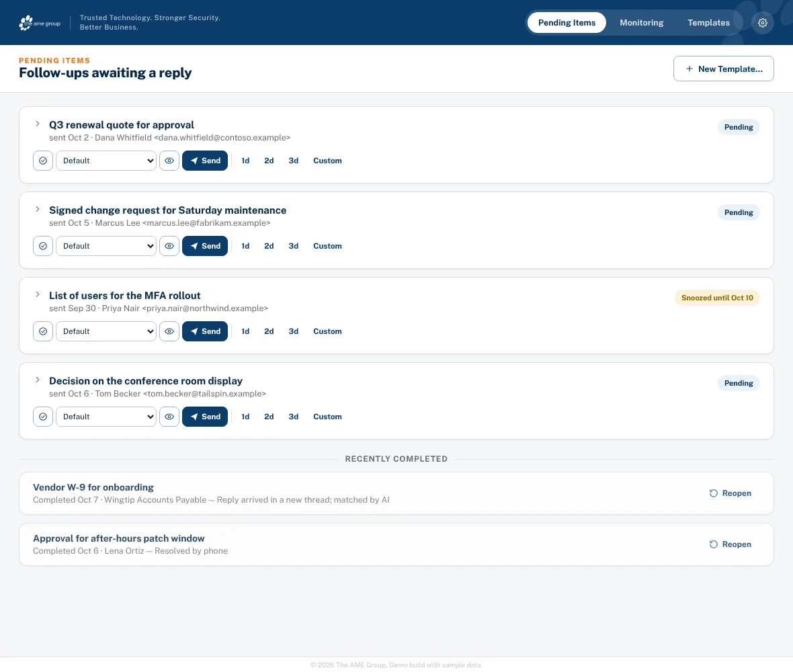Snooze MFA rollout list for 1d
Image resolution: width=793 pixels, height=672 pixels.
coord(245,332)
